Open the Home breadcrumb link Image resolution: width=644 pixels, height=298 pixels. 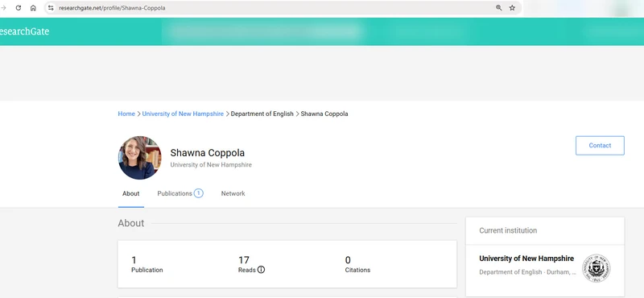(126, 114)
